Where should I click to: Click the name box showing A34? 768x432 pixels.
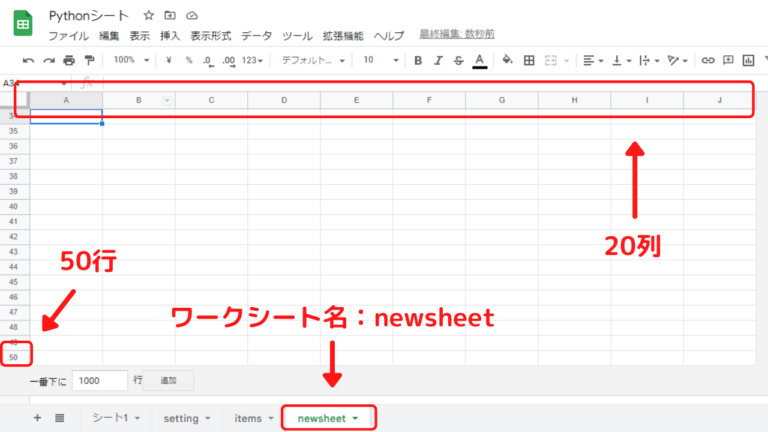click(x=34, y=83)
